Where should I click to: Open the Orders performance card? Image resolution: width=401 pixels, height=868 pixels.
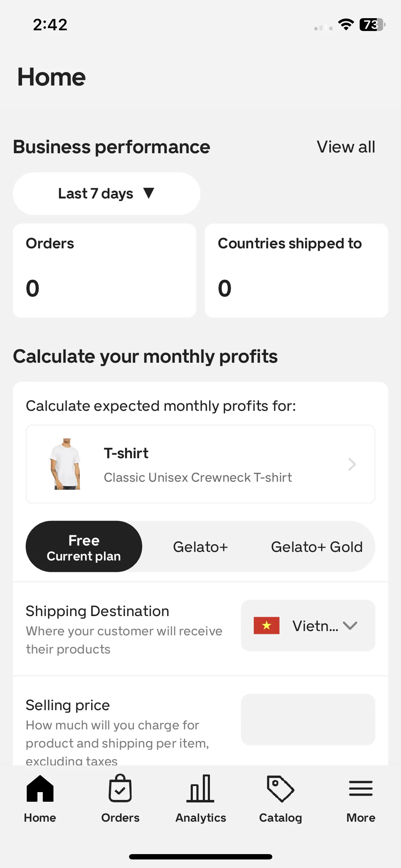click(104, 270)
